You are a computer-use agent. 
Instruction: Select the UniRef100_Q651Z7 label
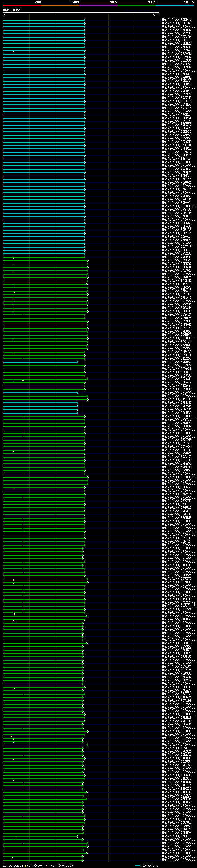177,121
